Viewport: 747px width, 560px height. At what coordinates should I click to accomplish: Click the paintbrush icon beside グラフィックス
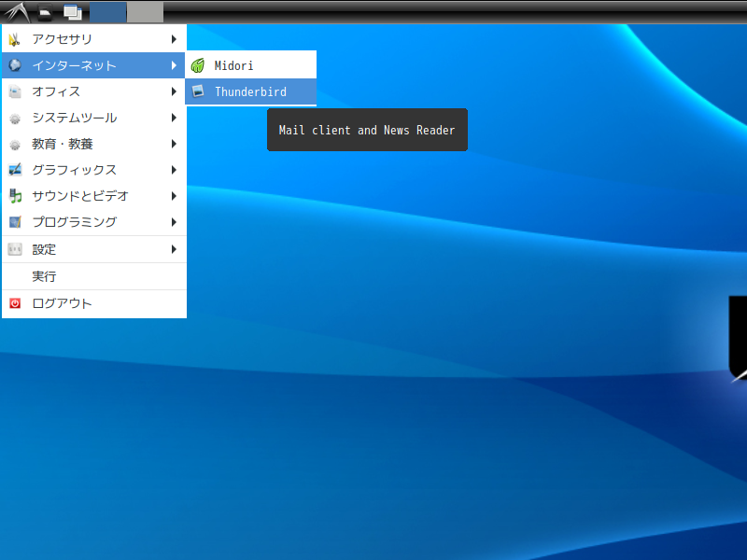tap(15, 170)
